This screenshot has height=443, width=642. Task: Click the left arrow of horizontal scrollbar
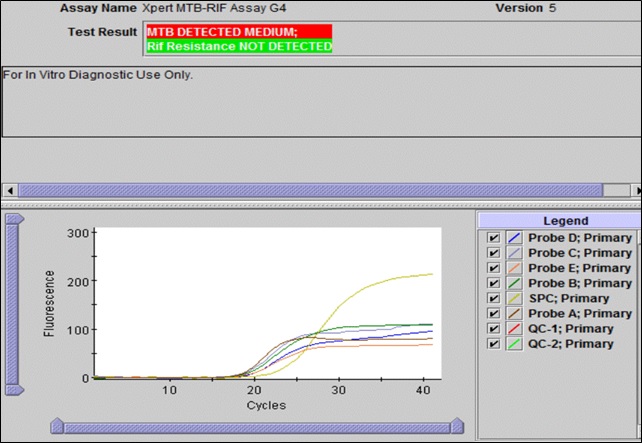click(10, 190)
